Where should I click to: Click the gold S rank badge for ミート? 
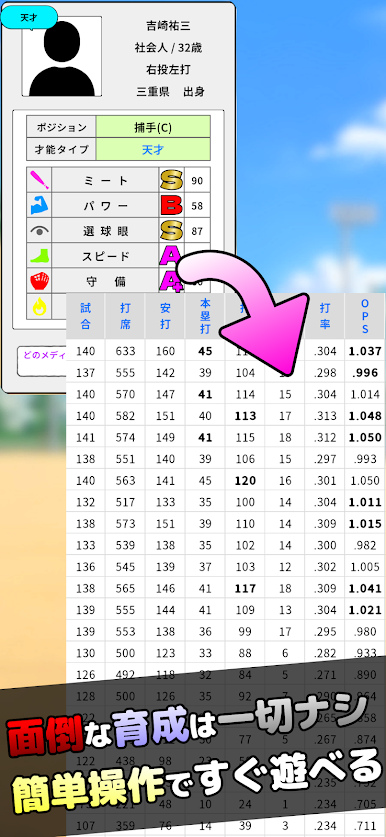click(171, 180)
